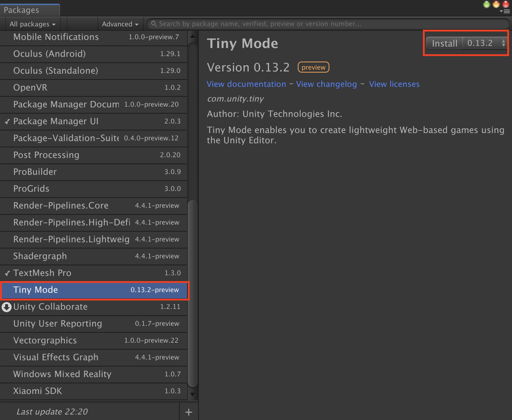Open the 0.13.2 version selector dropdown

coord(485,43)
